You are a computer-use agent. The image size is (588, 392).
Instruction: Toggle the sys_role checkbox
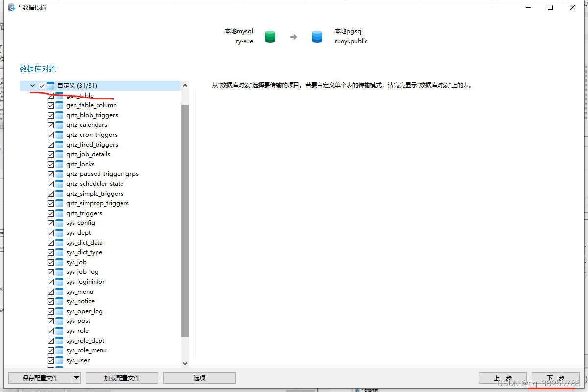[x=50, y=331]
